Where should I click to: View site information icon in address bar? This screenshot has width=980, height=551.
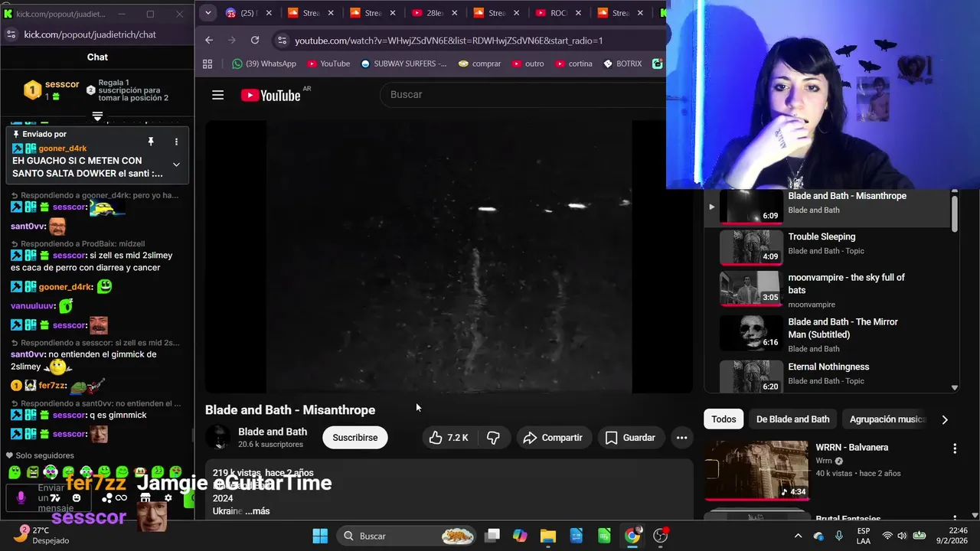pos(282,41)
